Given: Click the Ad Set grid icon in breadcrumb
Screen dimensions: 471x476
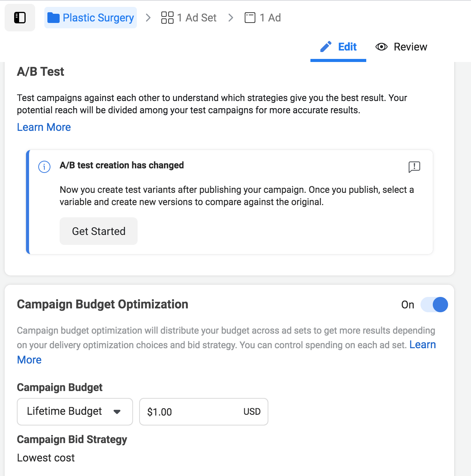Looking at the screenshot, I should (x=167, y=18).
